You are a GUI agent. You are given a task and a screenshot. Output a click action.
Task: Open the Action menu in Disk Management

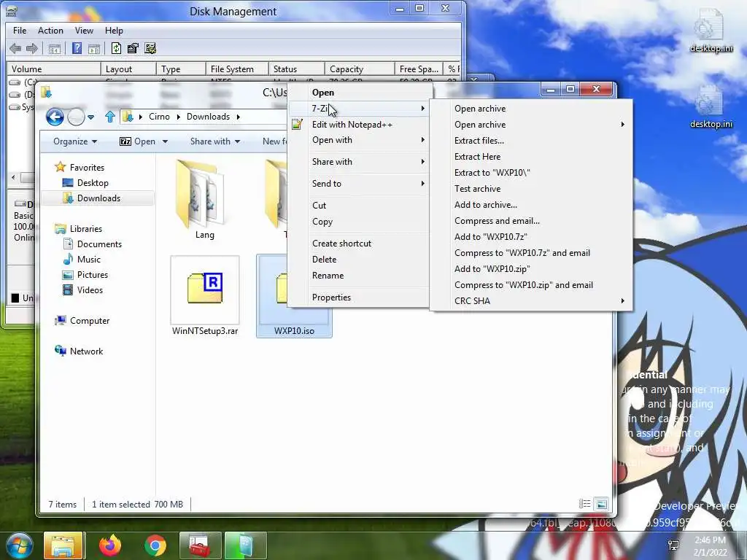50,31
